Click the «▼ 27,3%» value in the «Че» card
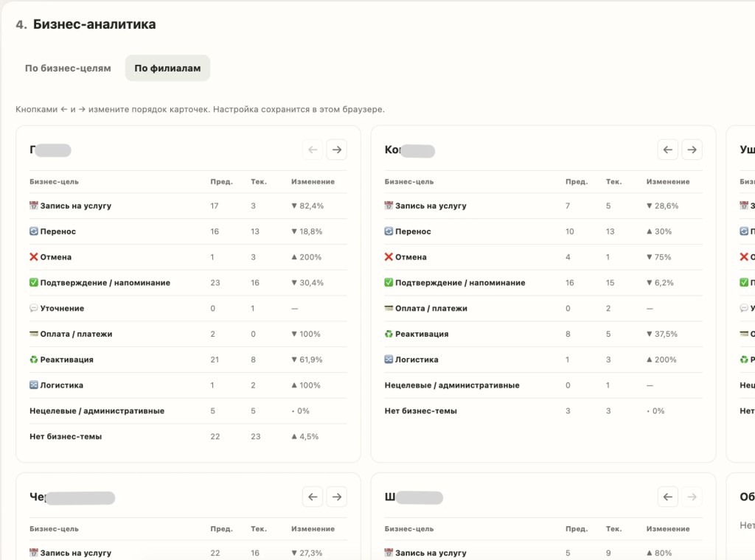Image resolution: width=755 pixels, height=560 pixels. [307, 553]
